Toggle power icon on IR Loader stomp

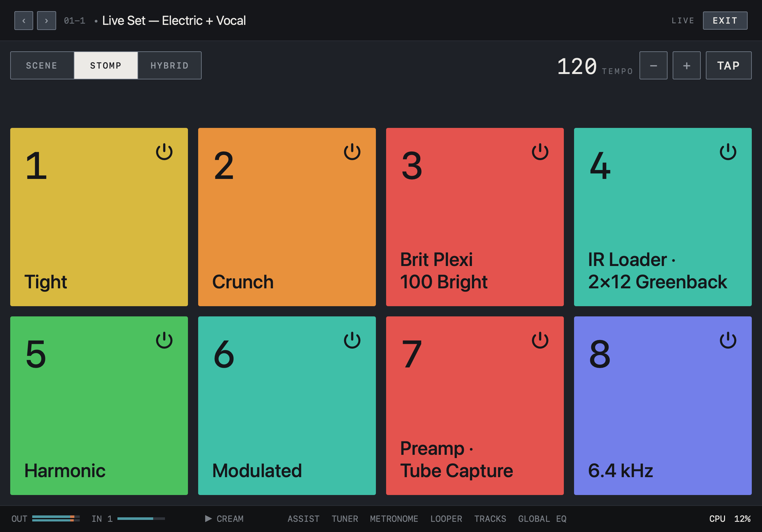pyautogui.click(x=728, y=152)
